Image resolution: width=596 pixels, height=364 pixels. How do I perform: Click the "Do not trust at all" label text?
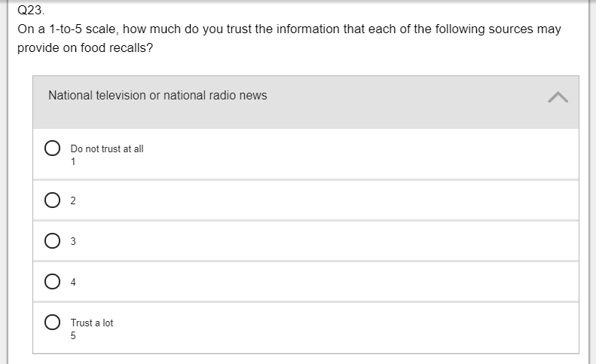click(x=107, y=149)
